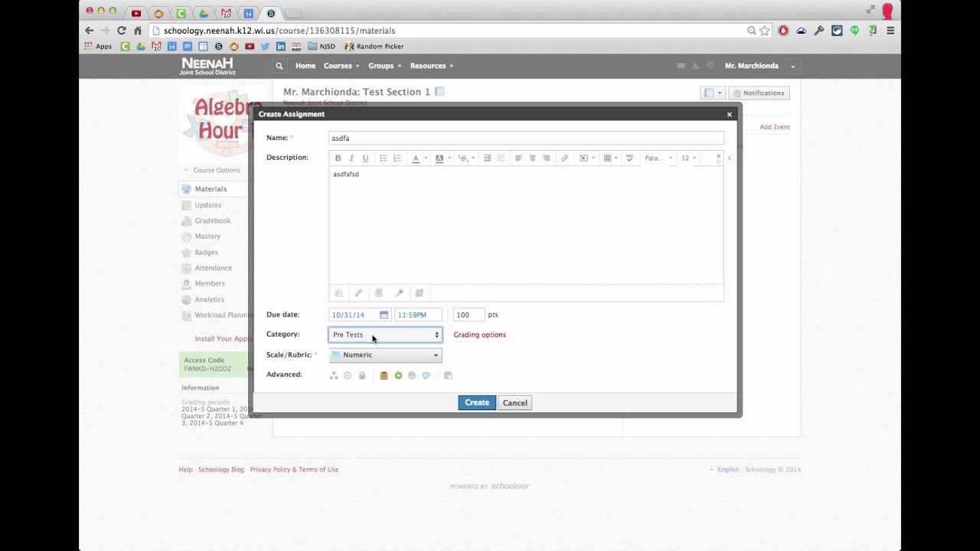Open Attendance in the course sidebar
Screen dimensions: 980x551
(213, 268)
